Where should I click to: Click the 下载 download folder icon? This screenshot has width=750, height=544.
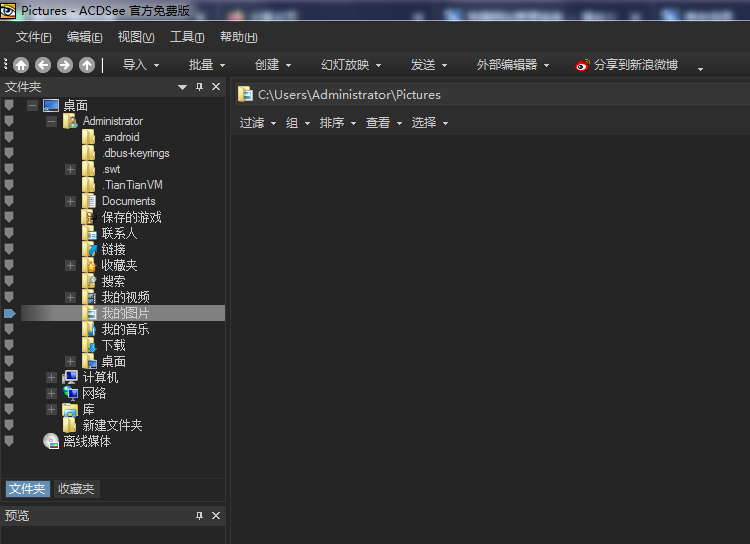coord(89,345)
